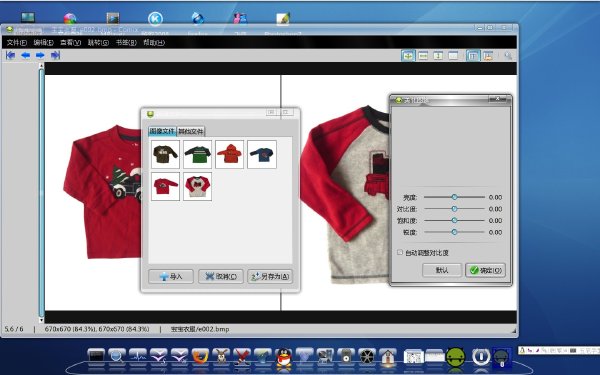Viewport: 600px width, 375px height.
Task: Activate the magnifying lens tool
Action: tap(508, 56)
